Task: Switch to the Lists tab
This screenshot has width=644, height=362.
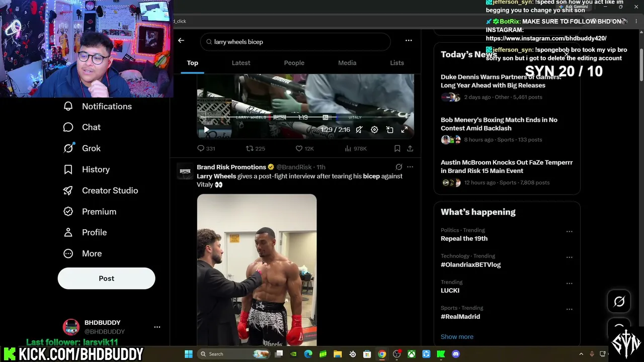Action: tap(397, 63)
